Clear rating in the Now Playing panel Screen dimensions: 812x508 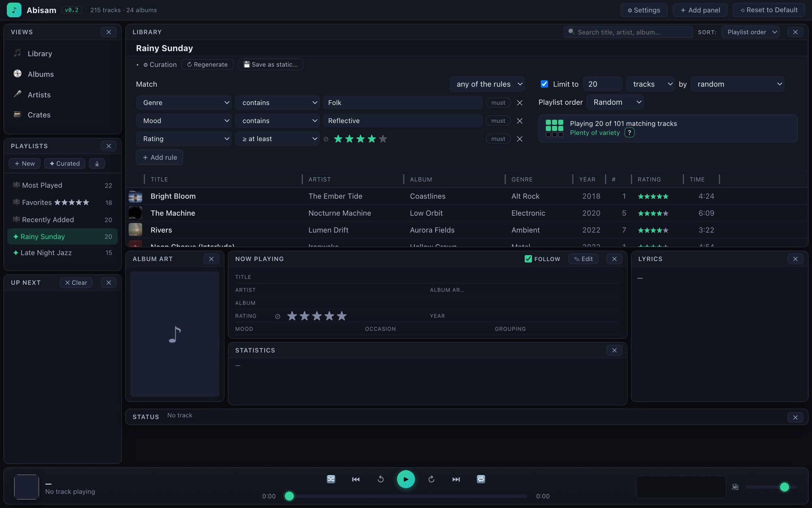[278, 316]
